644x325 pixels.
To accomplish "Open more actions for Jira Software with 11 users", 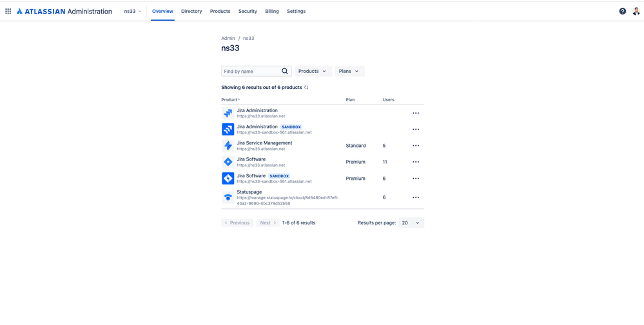I will tap(416, 162).
